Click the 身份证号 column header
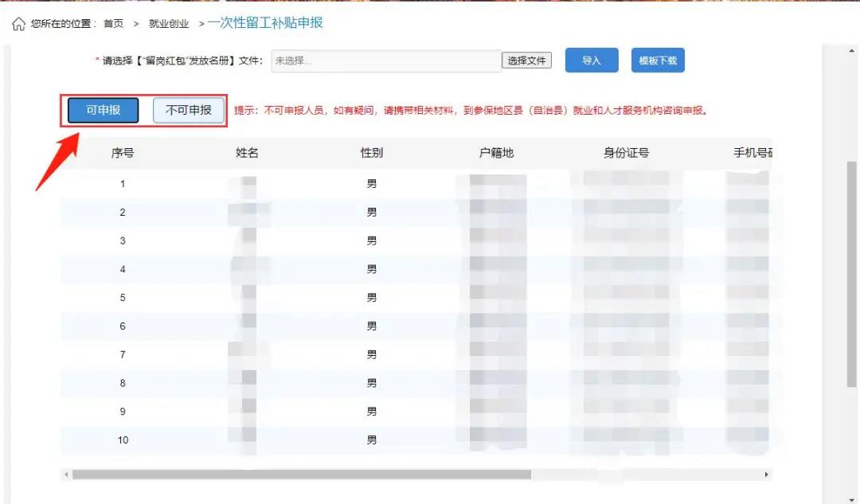The width and height of the screenshot is (860, 504). tap(626, 152)
